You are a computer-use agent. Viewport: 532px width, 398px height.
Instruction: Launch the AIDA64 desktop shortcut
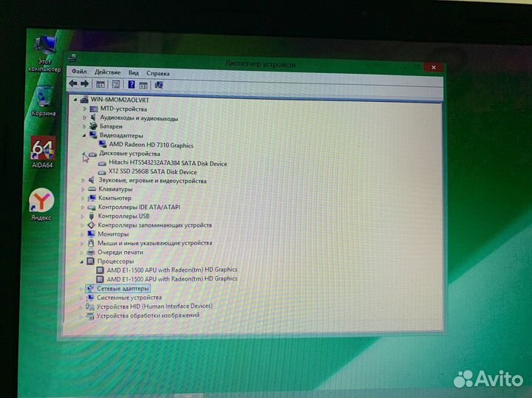[x=43, y=152]
